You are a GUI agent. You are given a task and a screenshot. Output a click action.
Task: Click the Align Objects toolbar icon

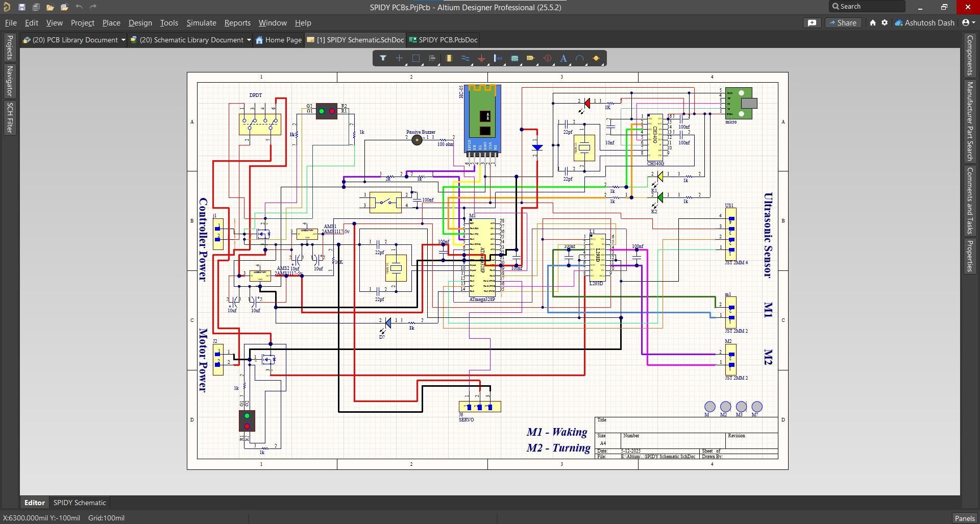(x=432, y=58)
